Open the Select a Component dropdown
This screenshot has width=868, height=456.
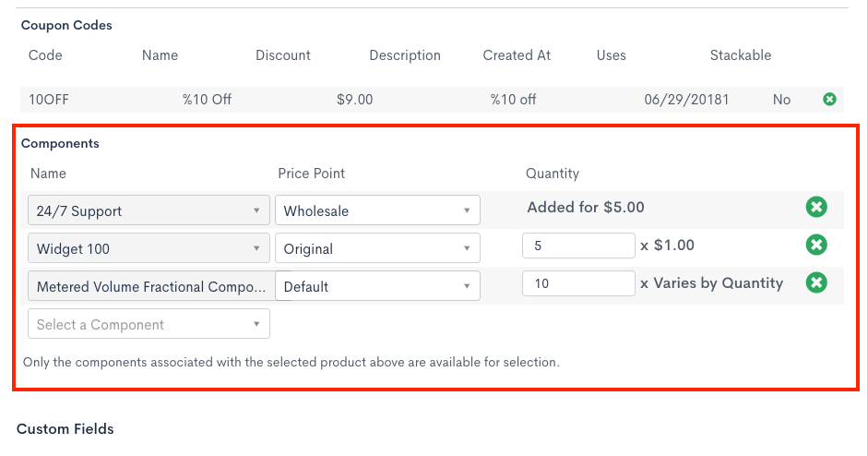[x=149, y=324]
